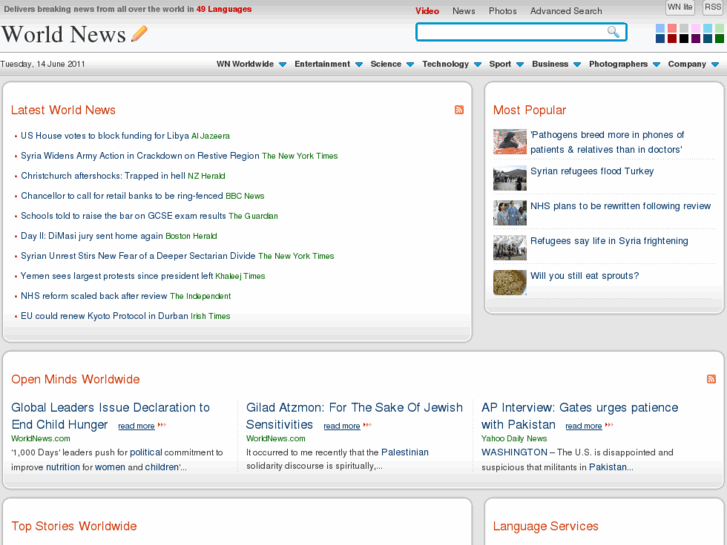Viewport: 727px width, 545px height.
Task: Click the 49 Languages link
Action: point(224,9)
